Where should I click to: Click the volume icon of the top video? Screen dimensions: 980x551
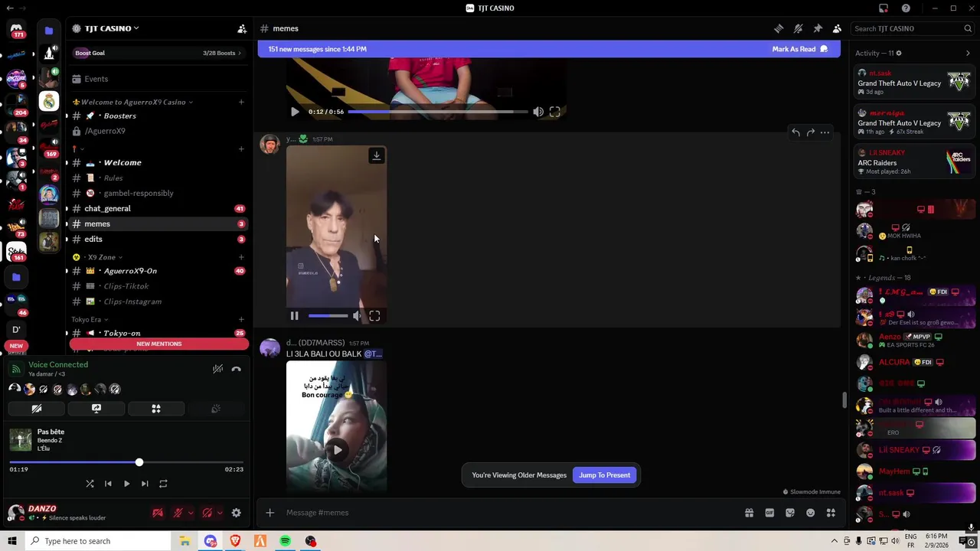click(x=538, y=112)
